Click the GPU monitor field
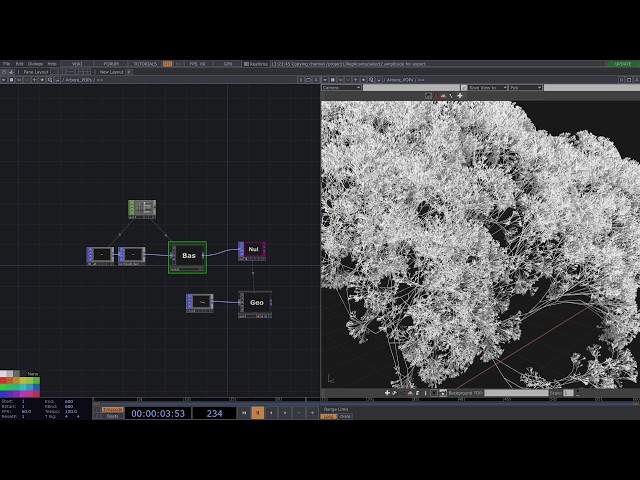 (x=227, y=64)
